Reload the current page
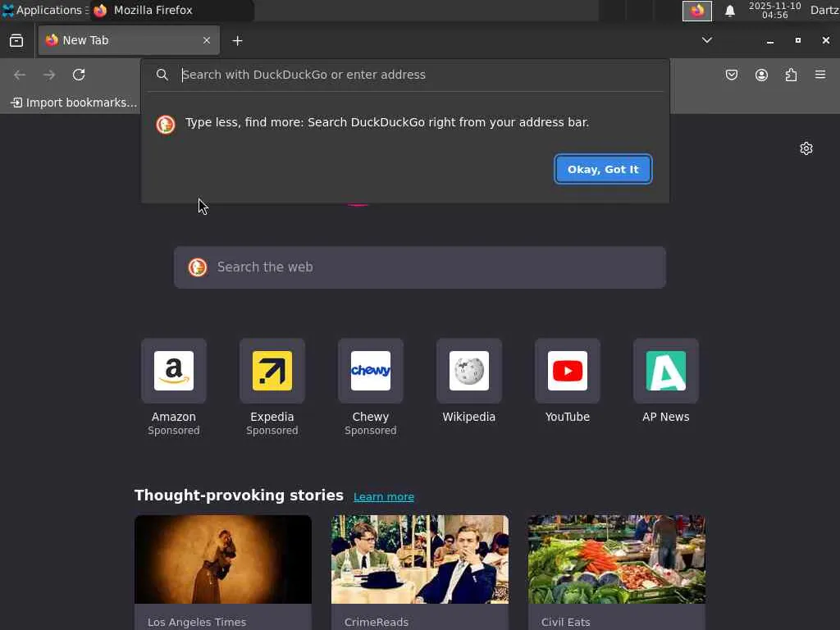The image size is (840, 630). 79,75
